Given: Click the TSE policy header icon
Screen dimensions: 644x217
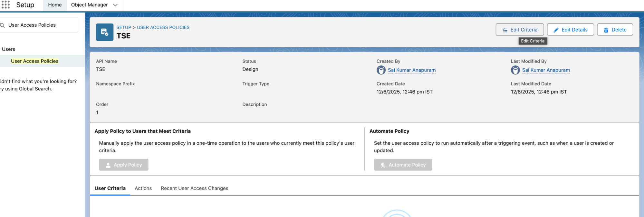Looking at the screenshot, I should click(x=104, y=32).
